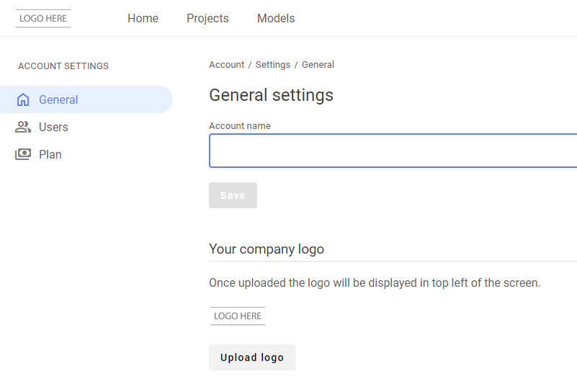This screenshot has width=577, height=392.
Task: Click the Account breadcrumb link
Action: point(227,65)
